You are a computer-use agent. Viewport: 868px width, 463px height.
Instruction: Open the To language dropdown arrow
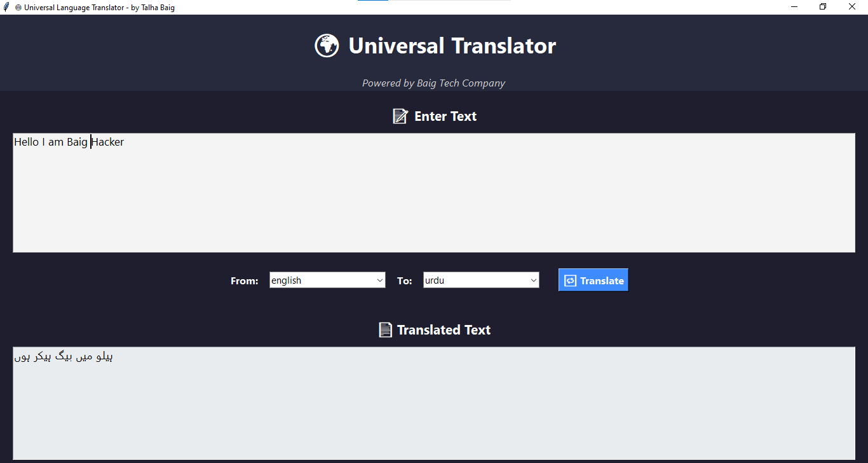[533, 280]
